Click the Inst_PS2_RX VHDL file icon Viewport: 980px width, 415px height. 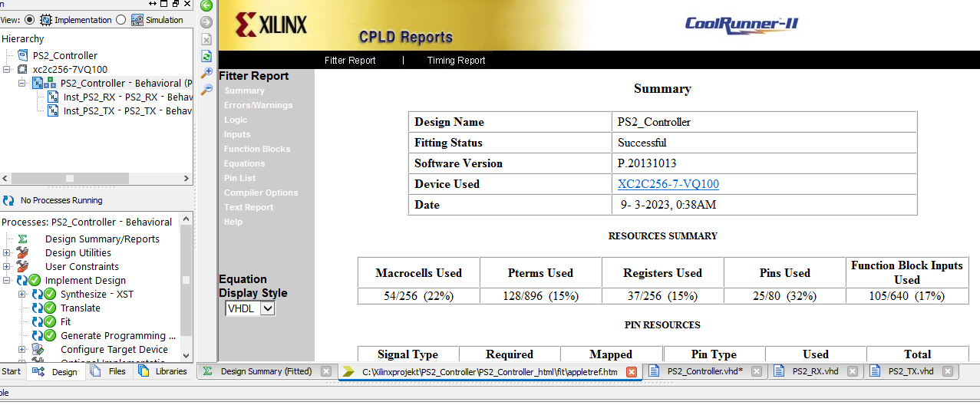[53, 97]
